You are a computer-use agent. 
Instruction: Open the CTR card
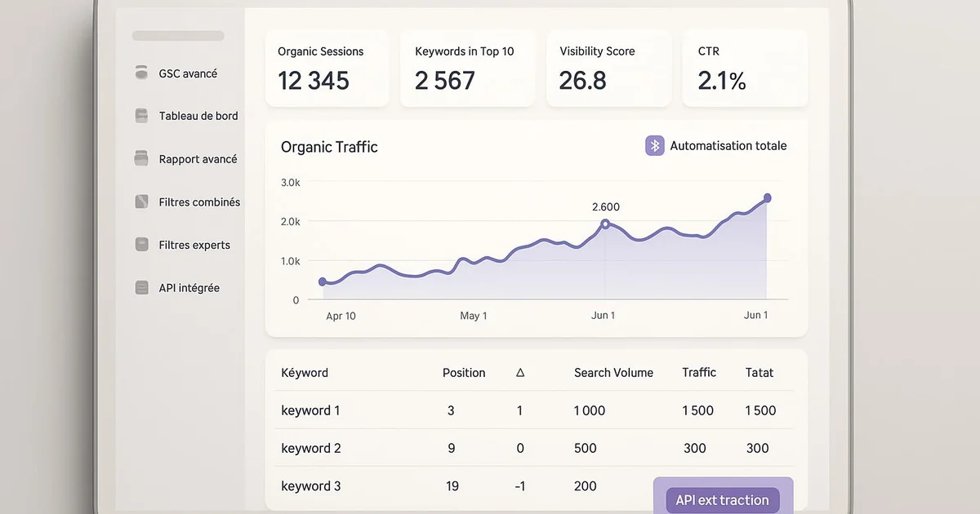pos(745,69)
